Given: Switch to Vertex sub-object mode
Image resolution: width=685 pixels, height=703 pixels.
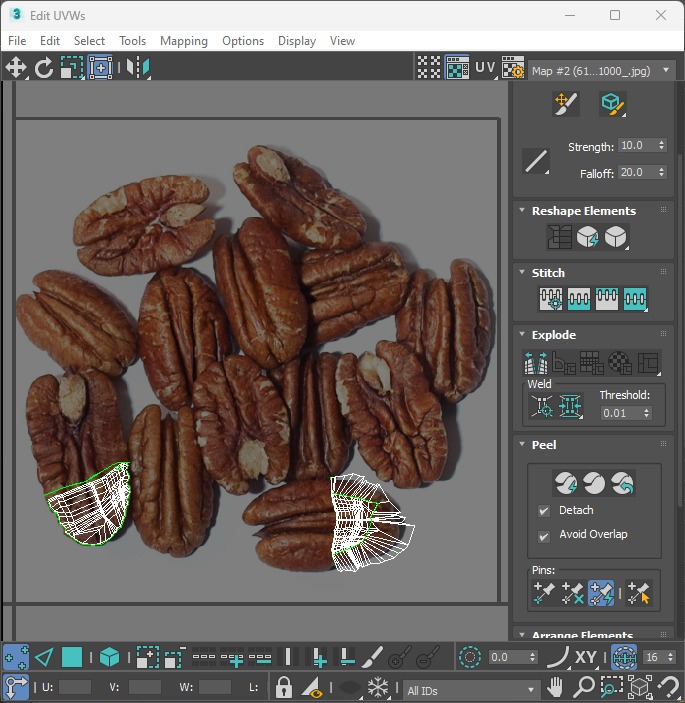Looking at the screenshot, I should (x=16, y=658).
